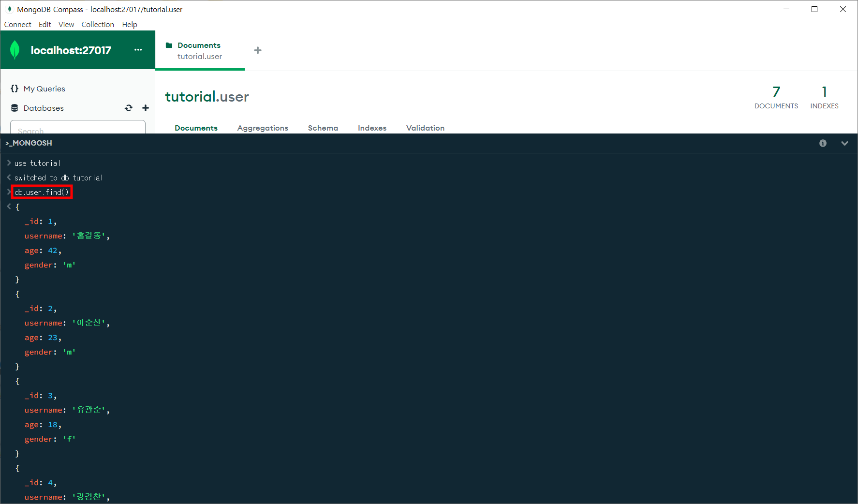This screenshot has height=504, width=858.
Task: Click the db.user.find() command
Action: pos(42,192)
